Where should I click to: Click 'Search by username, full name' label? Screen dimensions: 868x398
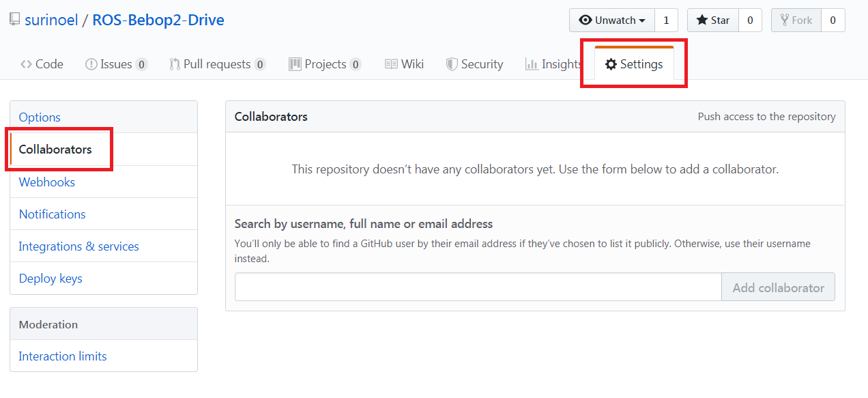point(364,224)
